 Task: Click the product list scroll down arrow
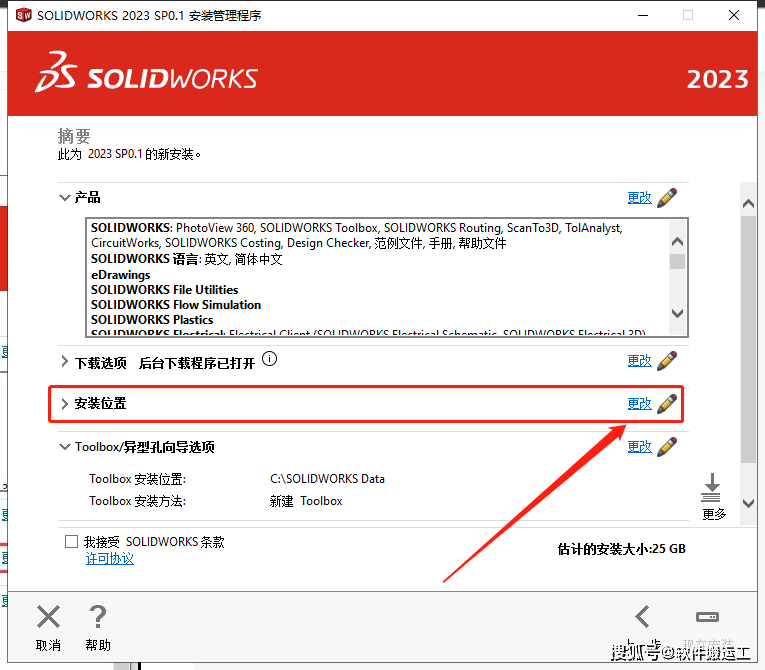(677, 313)
